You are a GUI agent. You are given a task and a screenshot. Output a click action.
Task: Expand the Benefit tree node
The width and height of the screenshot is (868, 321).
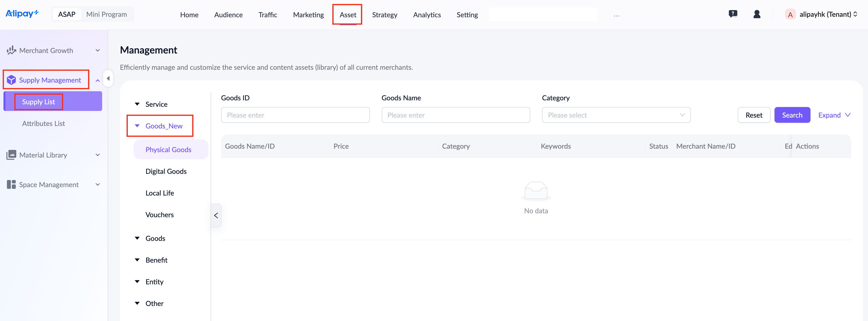tap(137, 260)
